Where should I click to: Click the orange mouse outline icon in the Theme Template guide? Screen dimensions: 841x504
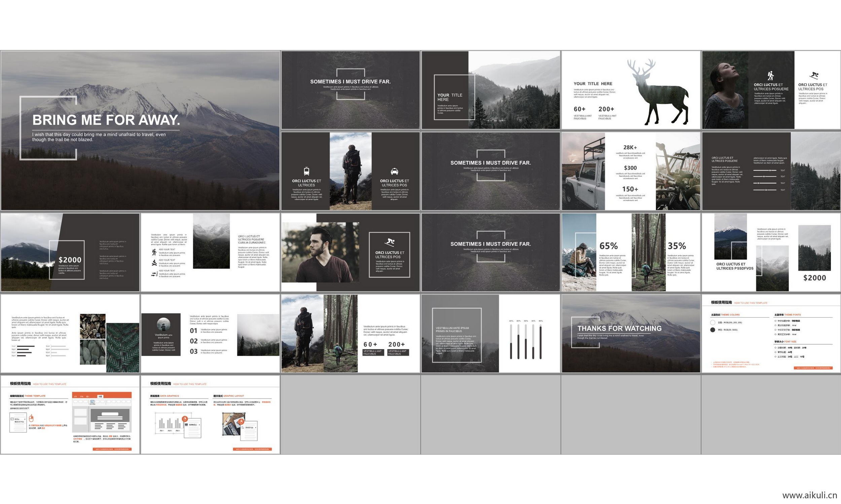tap(31, 418)
